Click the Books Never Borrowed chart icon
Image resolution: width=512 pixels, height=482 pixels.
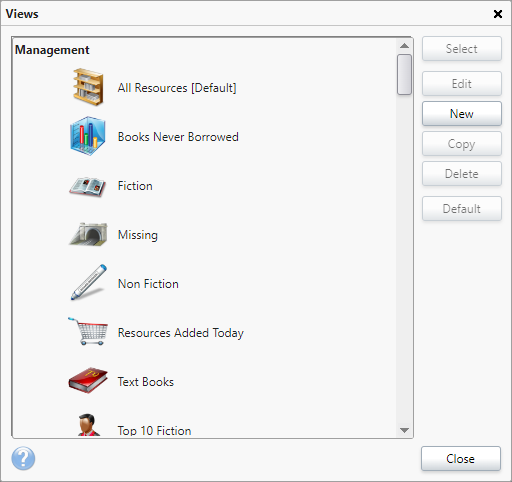88,136
